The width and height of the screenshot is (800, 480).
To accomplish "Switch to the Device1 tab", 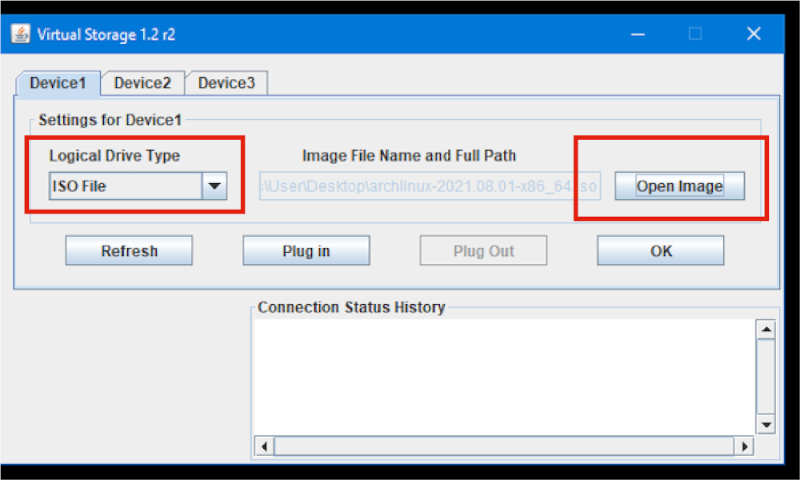I will (x=58, y=83).
